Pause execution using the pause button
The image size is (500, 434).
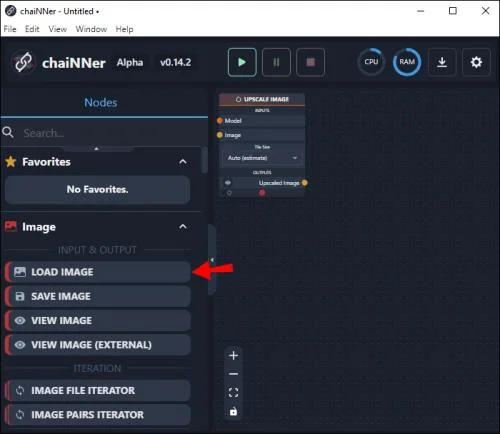[276, 62]
